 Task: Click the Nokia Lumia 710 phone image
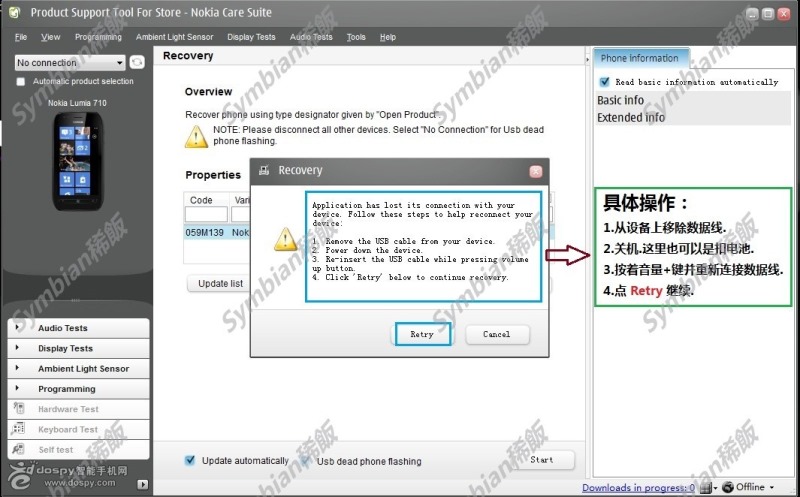coord(78,161)
